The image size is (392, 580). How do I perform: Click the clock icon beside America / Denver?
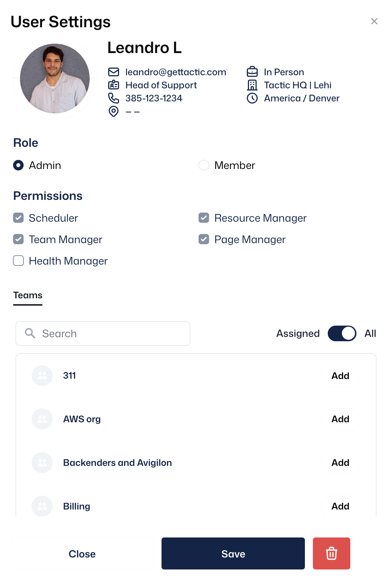252,98
